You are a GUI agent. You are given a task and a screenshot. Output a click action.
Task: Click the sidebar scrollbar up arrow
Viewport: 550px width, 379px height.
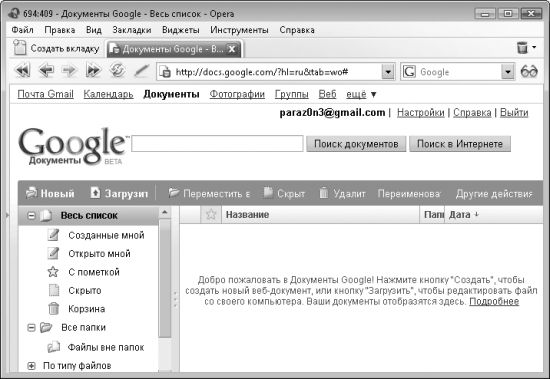pyautogui.click(x=165, y=213)
